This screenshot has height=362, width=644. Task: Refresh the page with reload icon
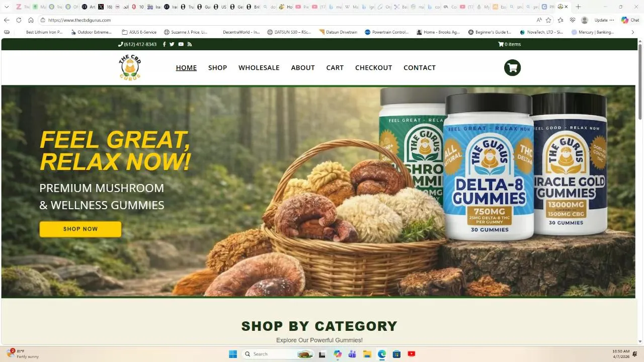[19, 20]
